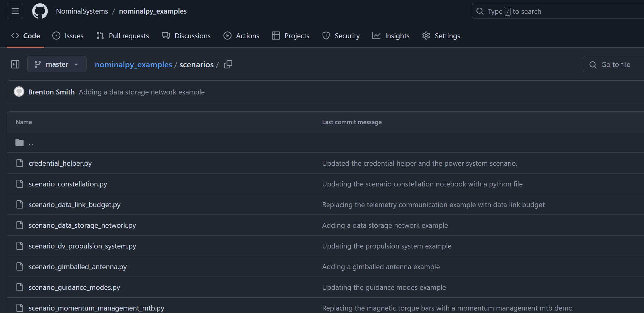Screen dimensions: 644x313
Task: Open Brenton Smith's avatar profile
Action: pyautogui.click(x=19, y=92)
